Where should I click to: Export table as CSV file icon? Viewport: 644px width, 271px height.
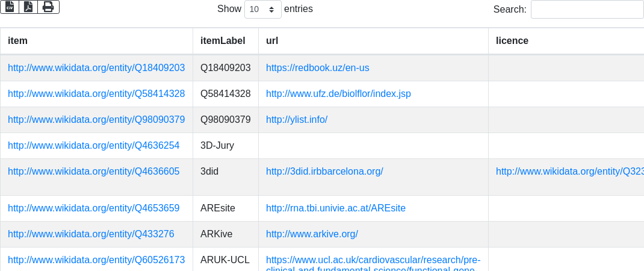tap(10, 7)
